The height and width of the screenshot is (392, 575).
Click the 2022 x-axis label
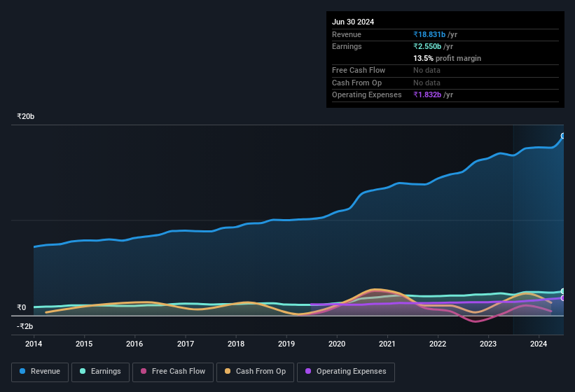(x=438, y=344)
